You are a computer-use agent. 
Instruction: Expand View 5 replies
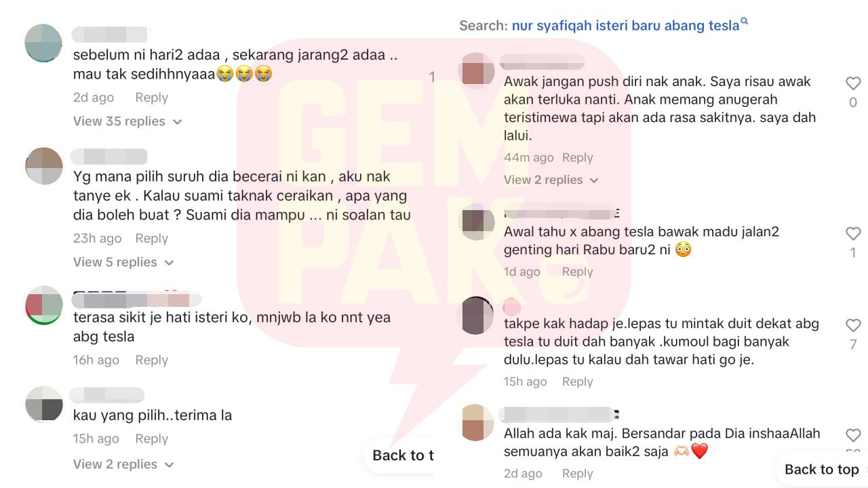tap(123, 262)
